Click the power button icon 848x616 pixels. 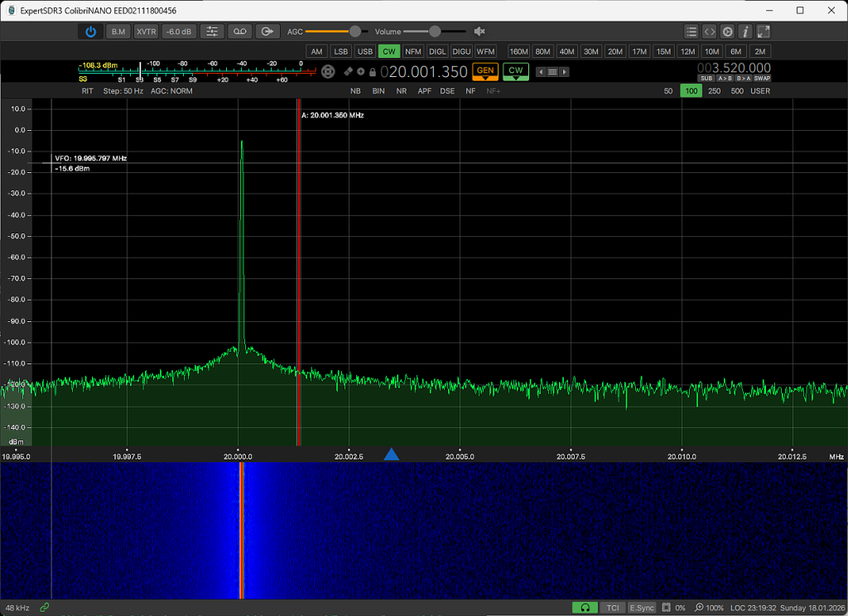click(x=90, y=31)
